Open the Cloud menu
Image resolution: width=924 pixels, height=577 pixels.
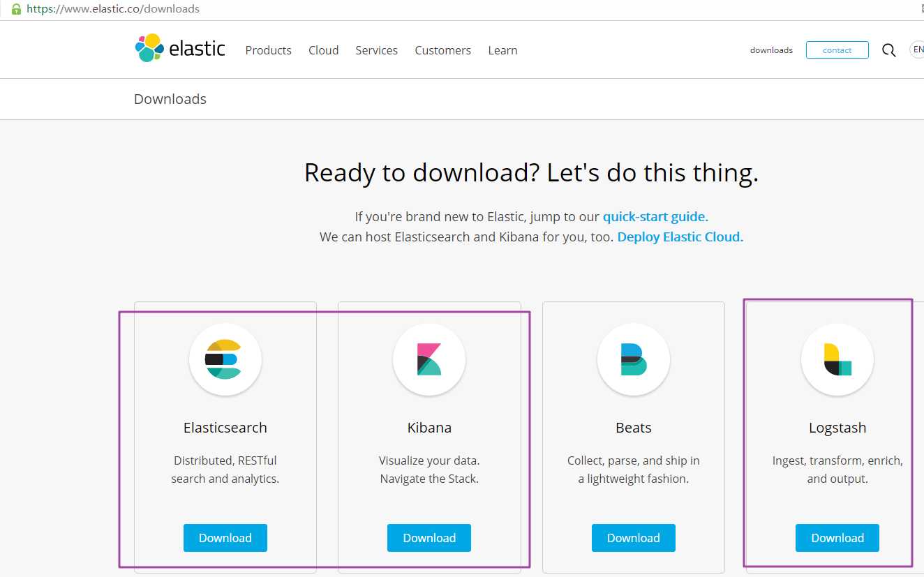pyautogui.click(x=324, y=50)
